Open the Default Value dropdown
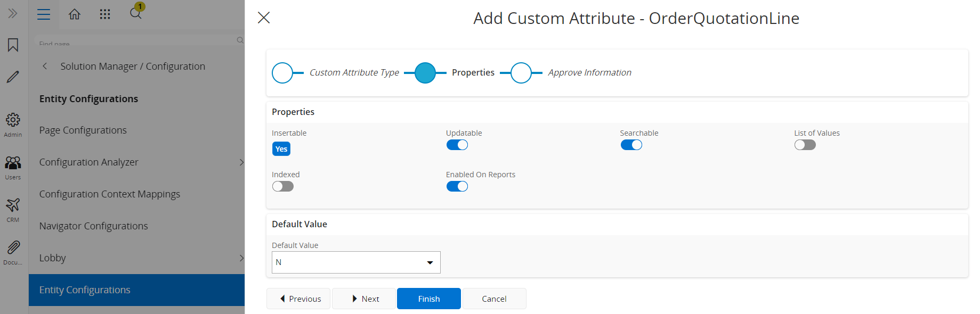 click(x=356, y=262)
